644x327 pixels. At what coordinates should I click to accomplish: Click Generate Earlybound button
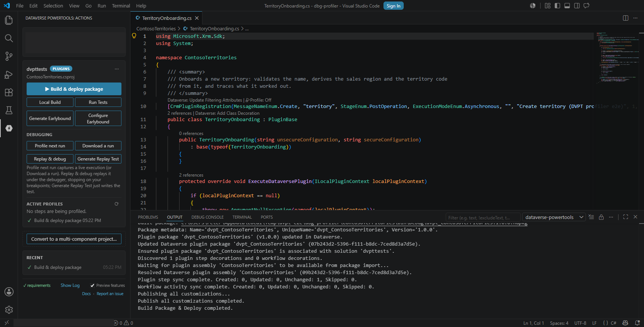pos(50,118)
